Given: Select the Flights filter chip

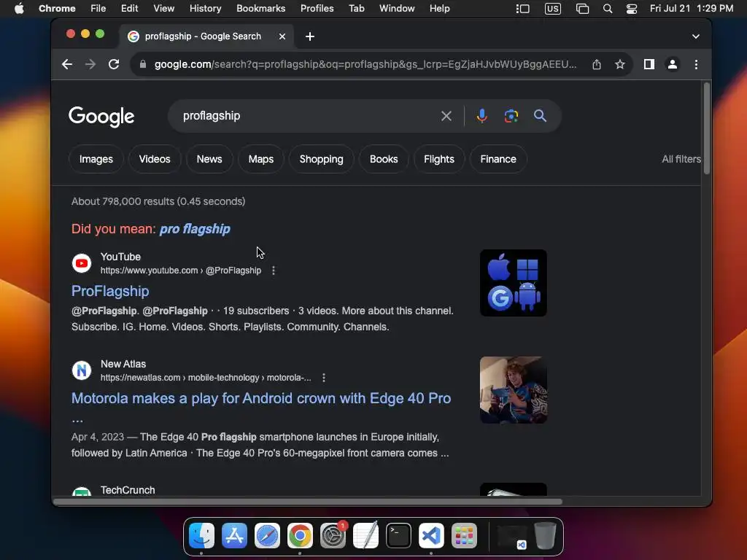Looking at the screenshot, I should pyautogui.click(x=438, y=159).
